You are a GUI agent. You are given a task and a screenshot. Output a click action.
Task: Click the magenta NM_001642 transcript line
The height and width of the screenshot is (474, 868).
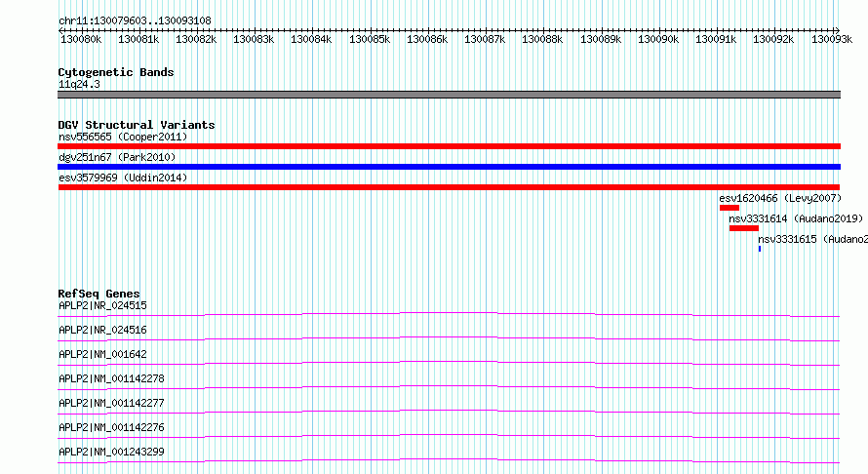point(449,363)
